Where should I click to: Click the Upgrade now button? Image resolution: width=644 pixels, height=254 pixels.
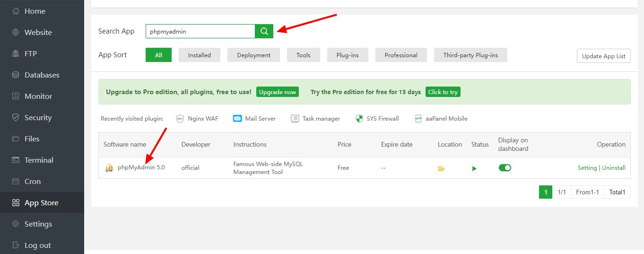pyautogui.click(x=278, y=92)
